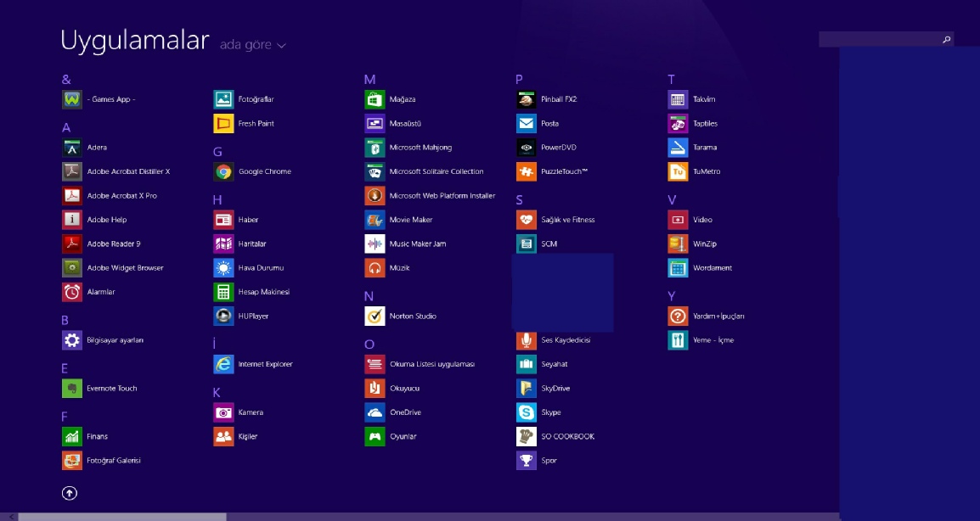Click 'Okuyucu' label
Screen dimensions: 980x521
tap(405, 389)
